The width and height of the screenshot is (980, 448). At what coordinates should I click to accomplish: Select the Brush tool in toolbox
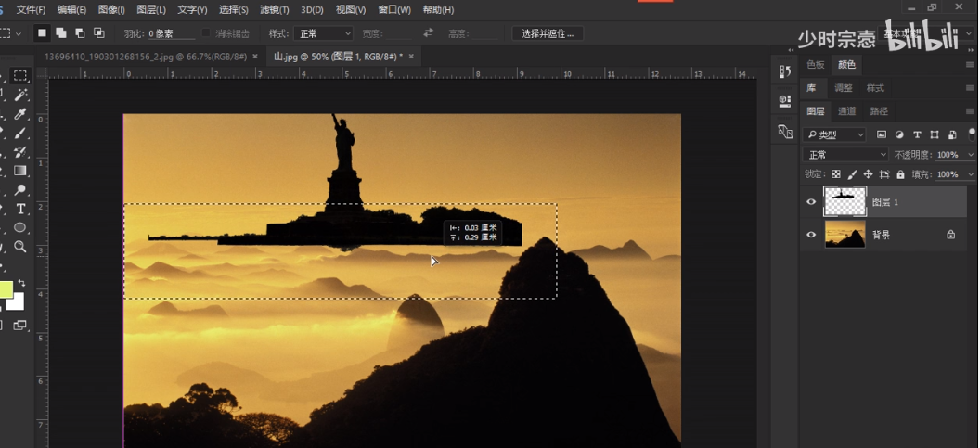pyautogui.click(x=20, y=133)
